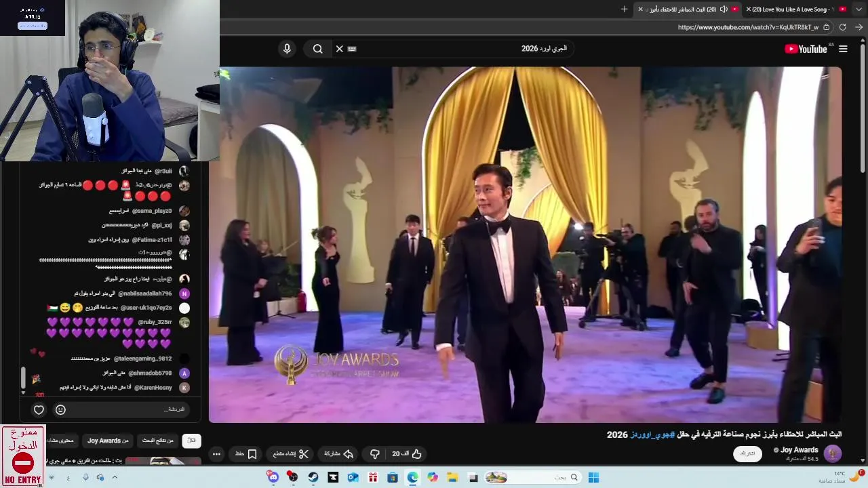
Task: Open more actions three-dot menu under video
Action: (216, 454)
